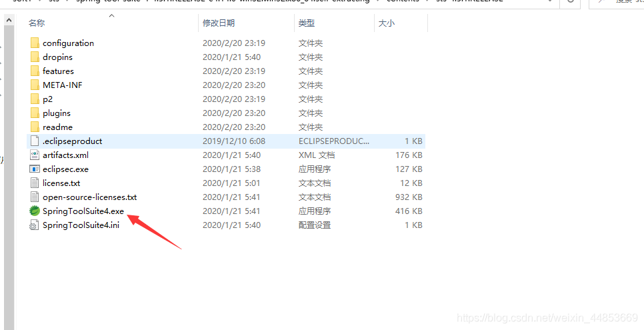Select the SpringToolSuite4.ini file name
Viewport: 644px width, 330px height.
pos(81,225)
